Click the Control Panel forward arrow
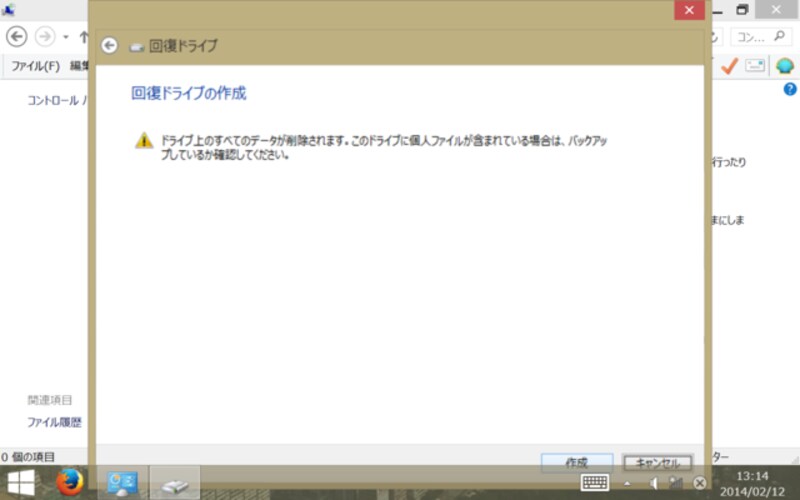The width and height of the screenshot is (800, 500). [x=45, y=37]
